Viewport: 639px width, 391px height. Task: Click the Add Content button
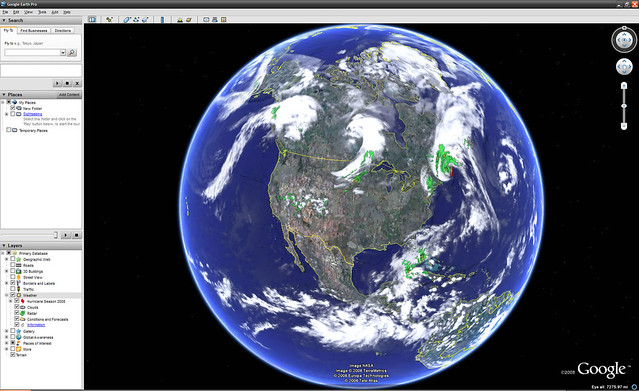click(x=69, y=95)
